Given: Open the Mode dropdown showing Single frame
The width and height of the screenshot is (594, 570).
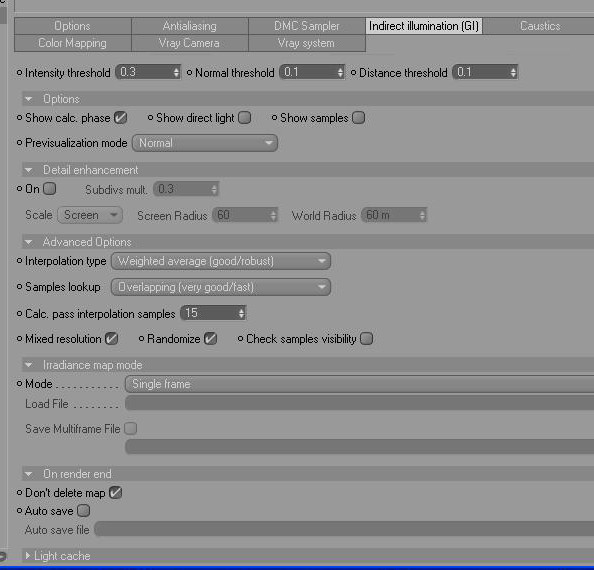Looking at the screenshot, I should 360,384.
